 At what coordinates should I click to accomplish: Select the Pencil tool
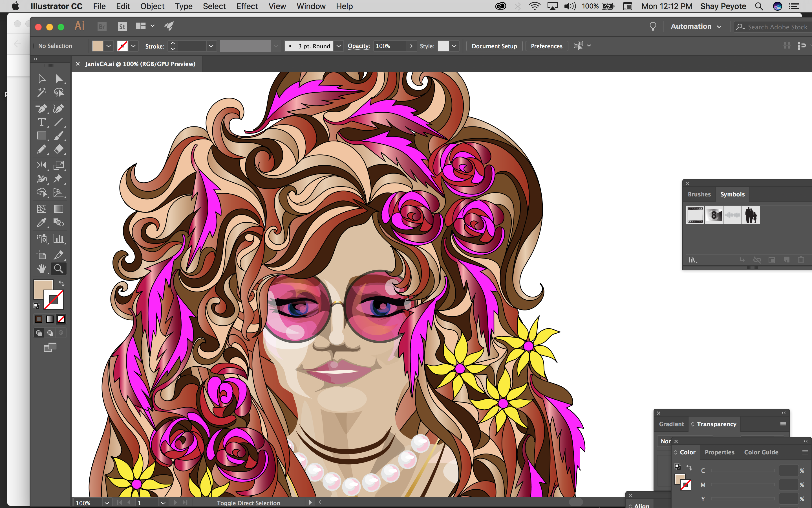click(42, 149)
